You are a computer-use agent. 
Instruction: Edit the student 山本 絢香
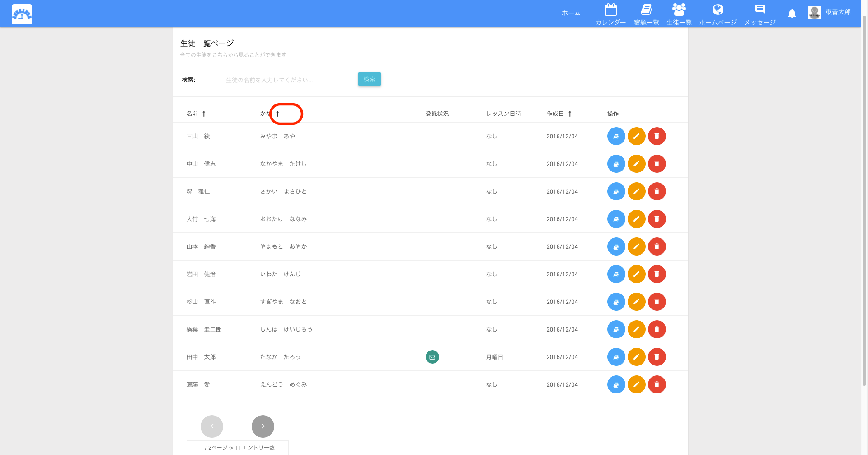(636, 246)
